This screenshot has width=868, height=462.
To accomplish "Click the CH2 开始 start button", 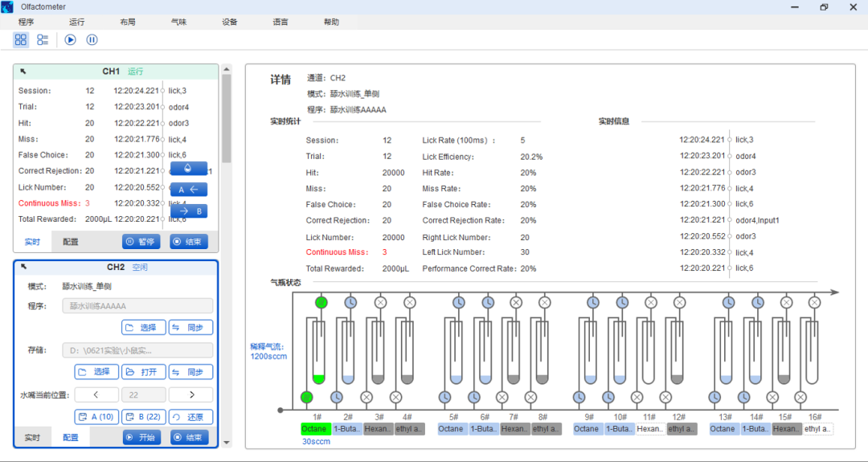I will point(141,437).
